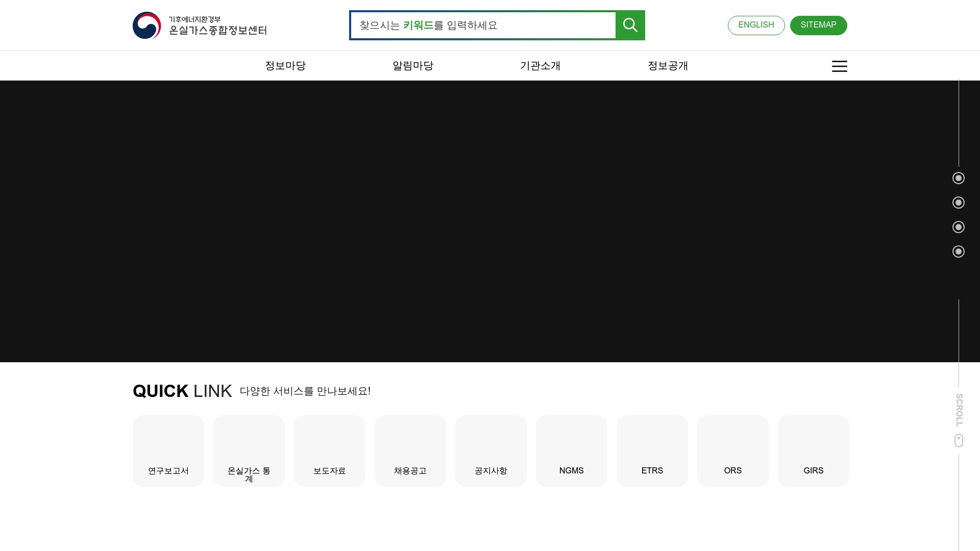Click the search magnifier icon
980x551 pixels.
pos(630,25)
